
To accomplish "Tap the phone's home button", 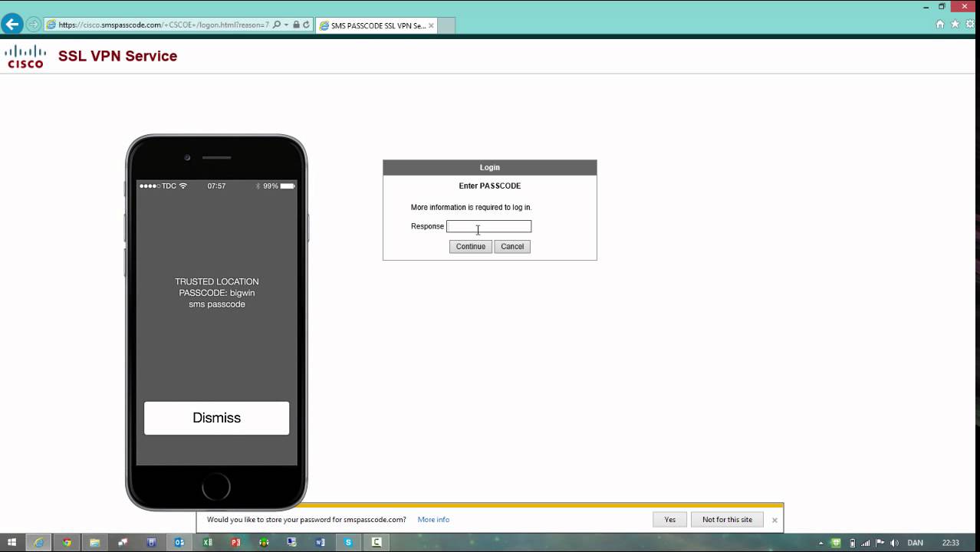I will (x=216, y=487).
